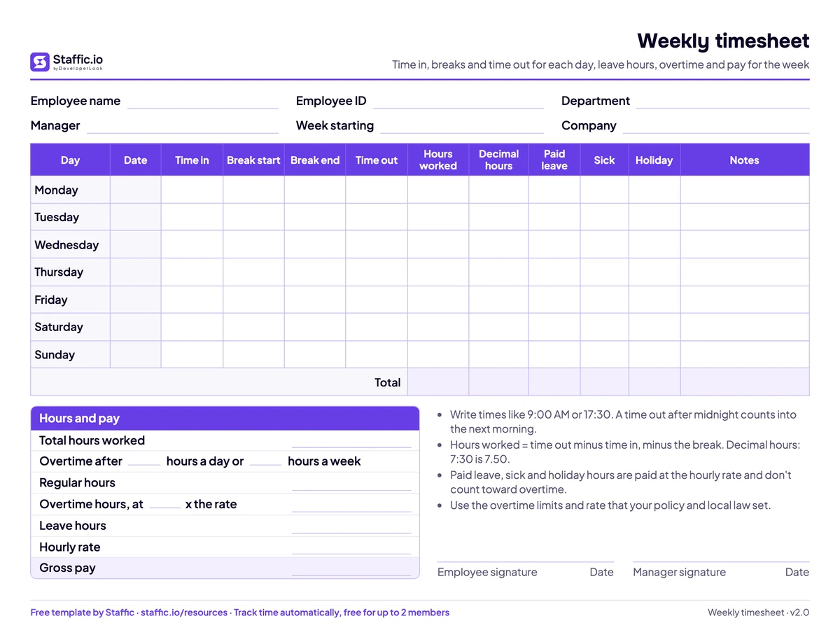Click the Leave hours value line
Viewport: 840px width, 630px height.
[351, 528]
